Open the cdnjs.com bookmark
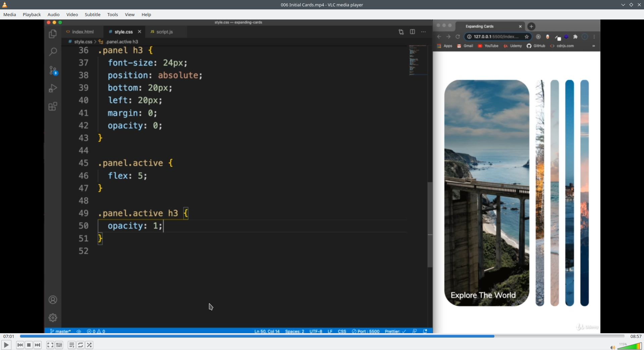Image resolution: width=644 pixels, height=350 pixels. click(562, 46)
